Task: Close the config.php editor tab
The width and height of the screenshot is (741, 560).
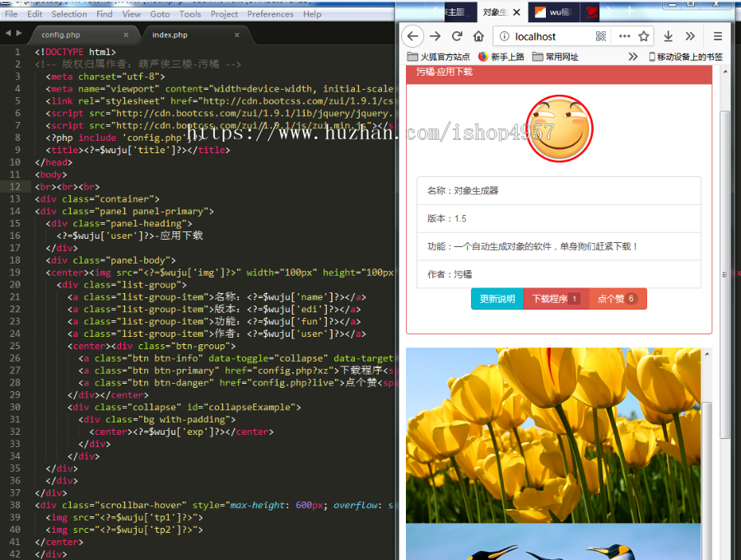Action: click(126, 35)
